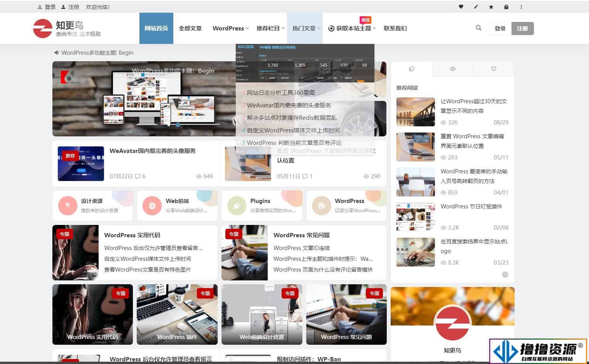Click the WordPress category circle icon
The height and width of the screenshot is (364, 589).
[x=321, y=205]
